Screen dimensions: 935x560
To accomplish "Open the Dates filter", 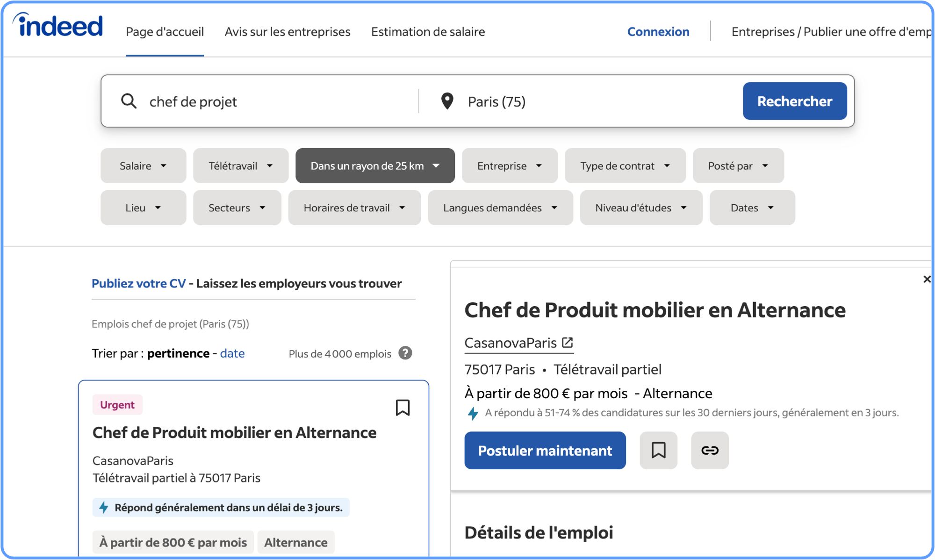I will point(752,208).
